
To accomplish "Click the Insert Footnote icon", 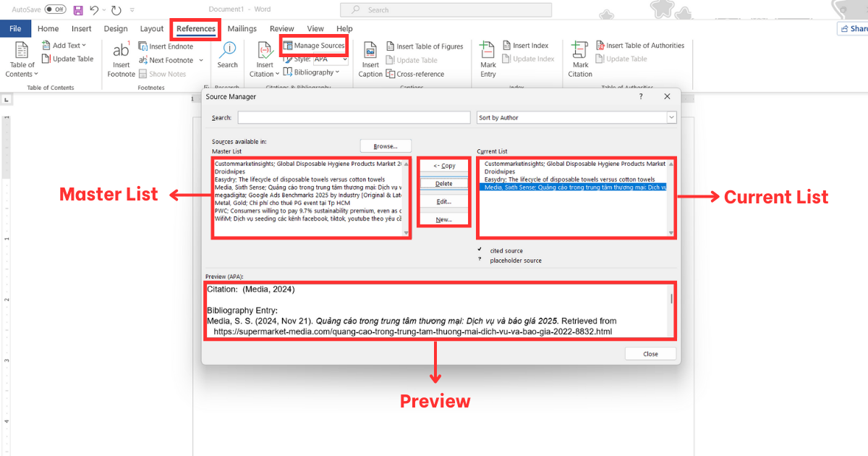I will [x=121, y=53].
